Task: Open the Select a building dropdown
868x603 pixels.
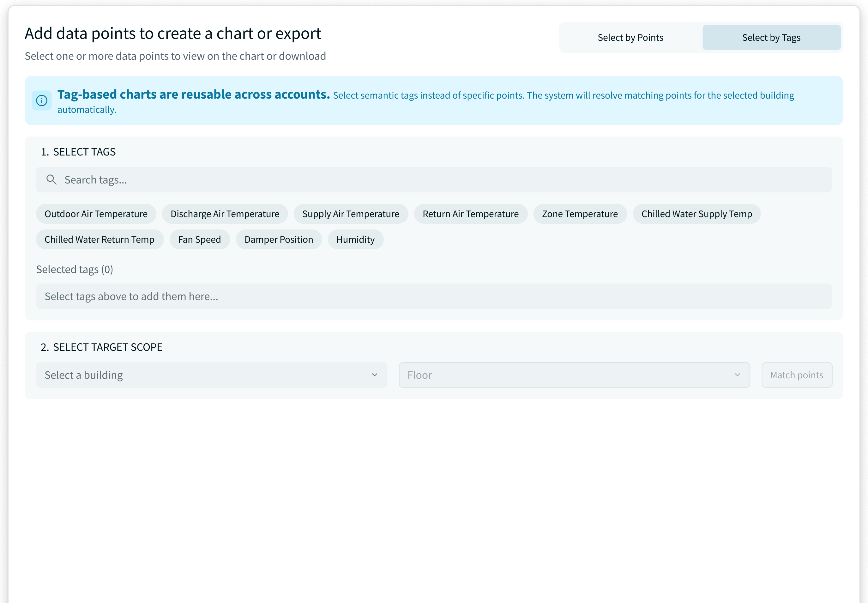Action: pos(211,375)
